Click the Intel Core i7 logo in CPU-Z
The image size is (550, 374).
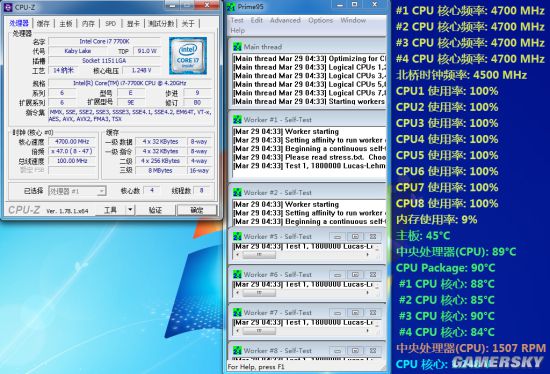coord(188,56)
